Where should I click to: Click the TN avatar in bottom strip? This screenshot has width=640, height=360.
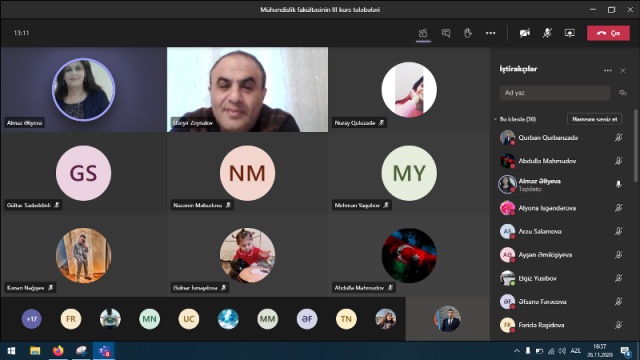[x=346, y=319]
